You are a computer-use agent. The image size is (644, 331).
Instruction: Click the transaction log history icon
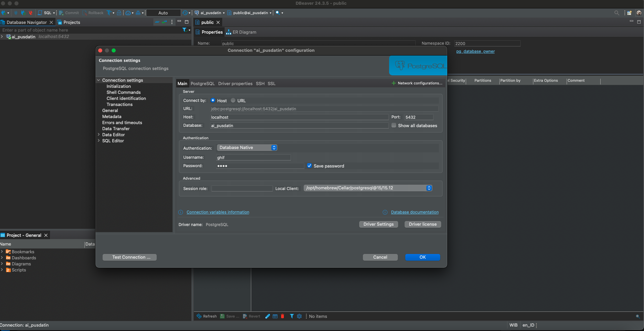point(185,13)
